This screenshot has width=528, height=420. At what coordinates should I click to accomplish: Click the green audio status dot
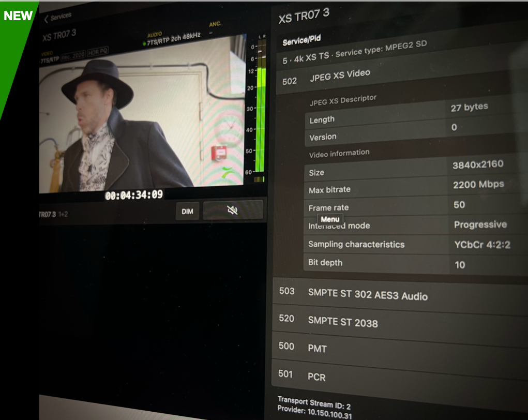(x=144, y=43)
